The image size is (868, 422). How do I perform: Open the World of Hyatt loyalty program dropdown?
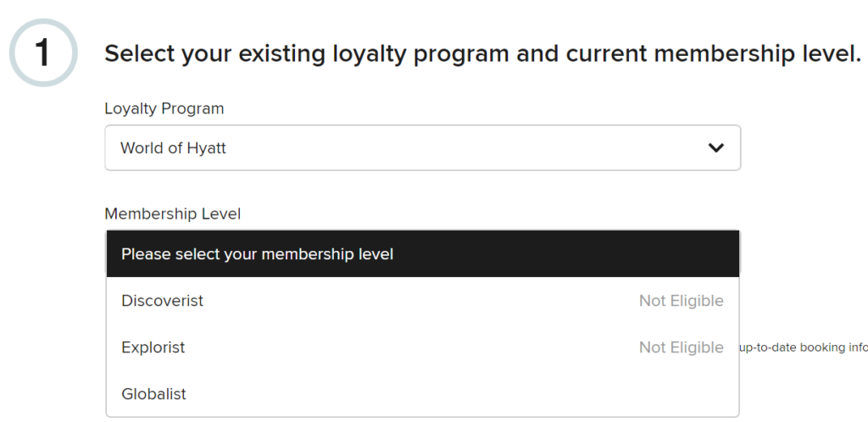422,148
